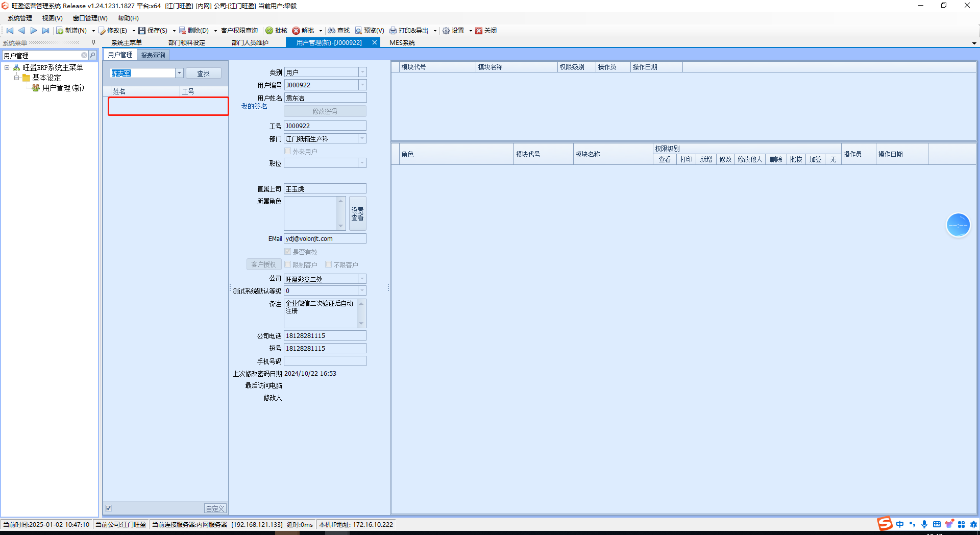
Task: Open the 帮助(H) menu
Action: click(x=128, y=18)
